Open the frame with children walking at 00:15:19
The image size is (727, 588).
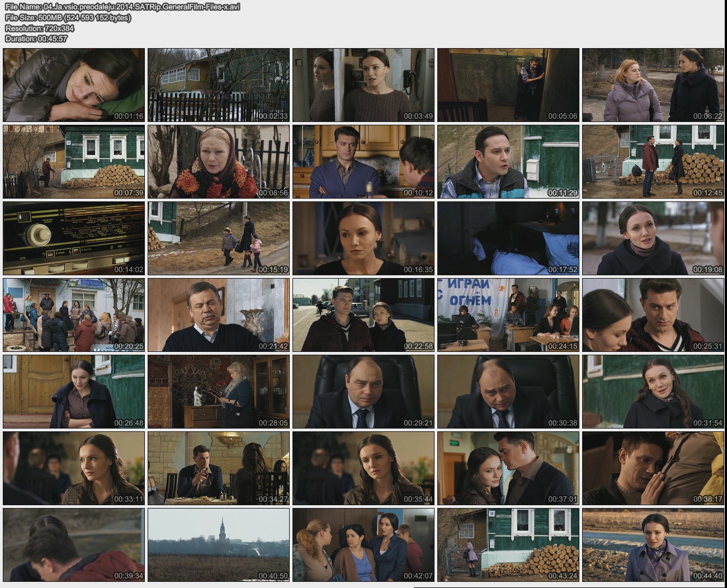click(x=219, y=238)
